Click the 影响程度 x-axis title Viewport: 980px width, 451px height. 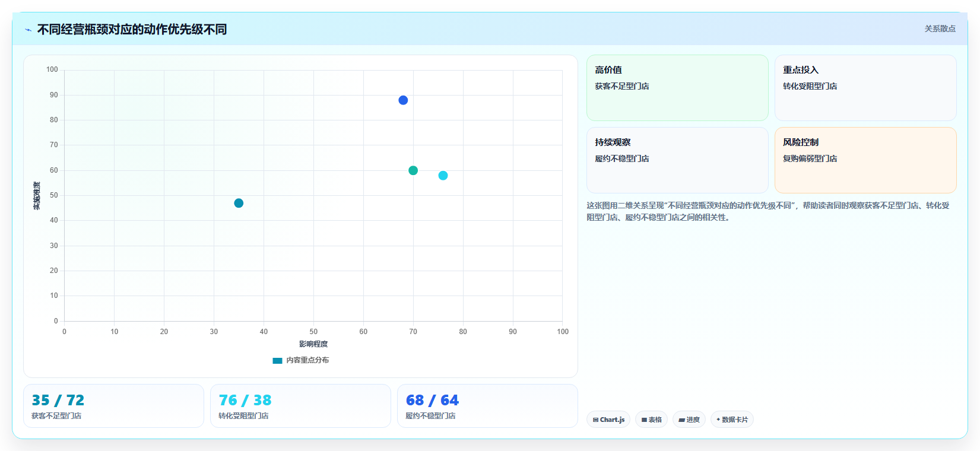(x=313, y=344)
